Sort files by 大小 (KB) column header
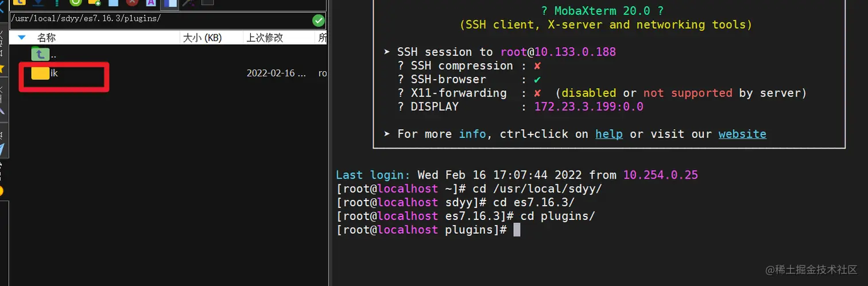This screenshot has height=286, width=868. click(202, 38)
